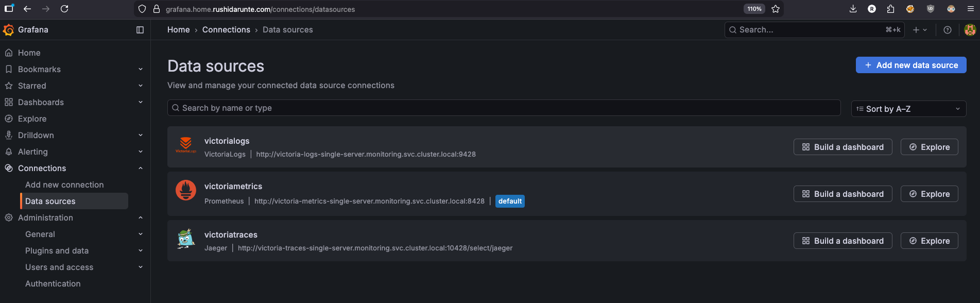
Task: Expand the Plugins and data chevron
Action: tap(141, 250)
